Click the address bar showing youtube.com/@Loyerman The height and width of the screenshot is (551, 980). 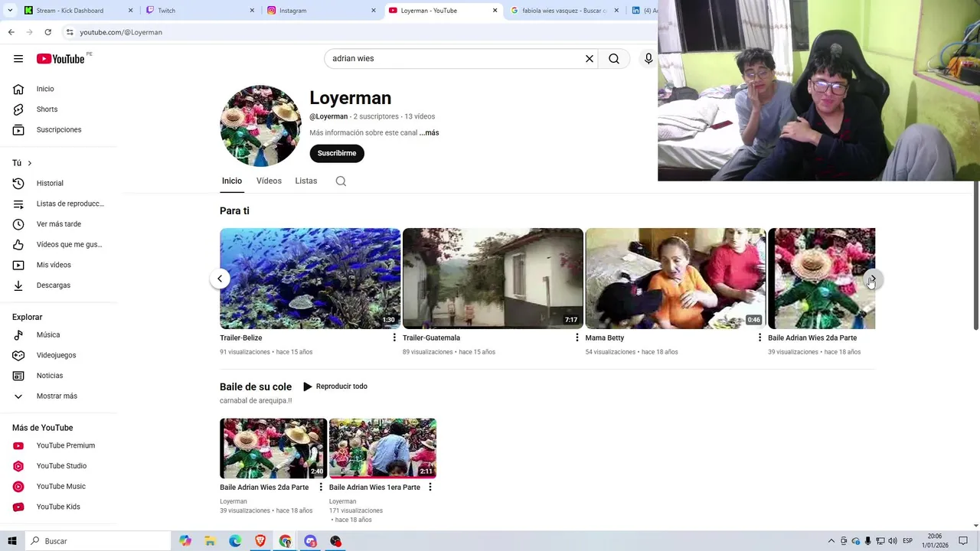(x=121, y=32)
